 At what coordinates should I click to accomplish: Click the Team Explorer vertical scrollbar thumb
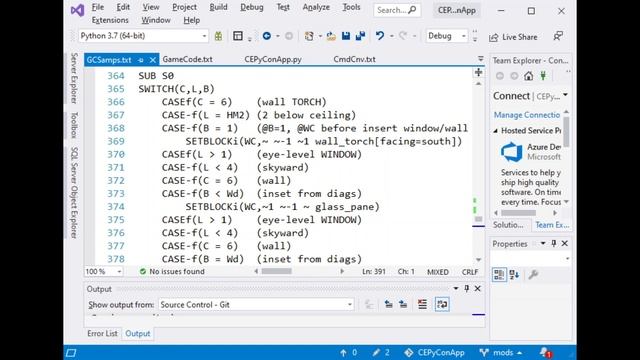pyautogui.click(x=567, y=132)
